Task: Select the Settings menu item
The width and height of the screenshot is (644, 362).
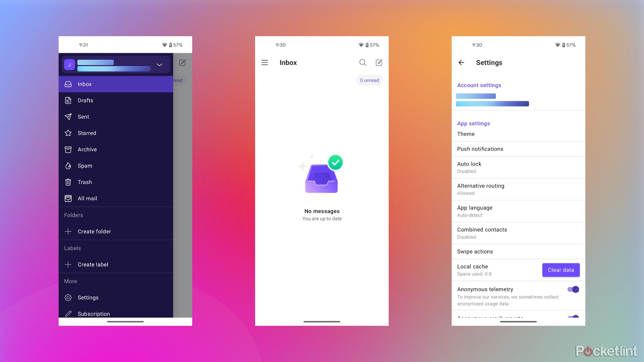Action: [88, 297]
